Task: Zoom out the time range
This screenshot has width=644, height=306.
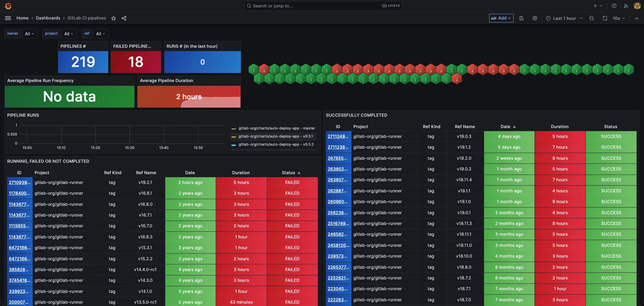Action: click(x=592, y=18)
